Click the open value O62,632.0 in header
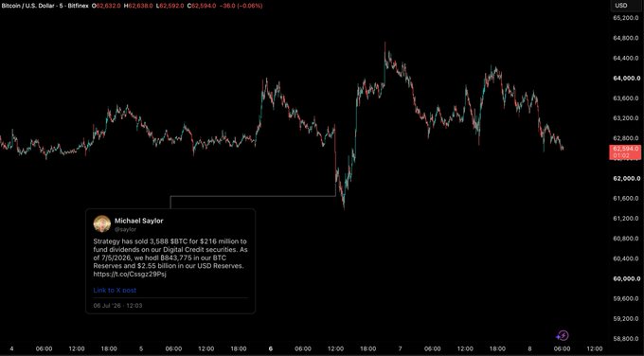The image size is (644, 356). [106, 6]
